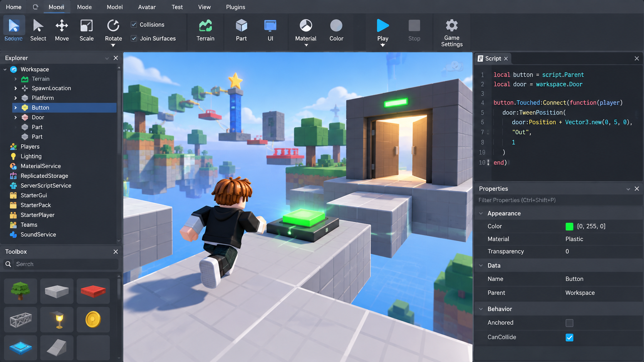The width and height of the screenshot is (644, 362).
Task: Switch to the Avatar tab
Action: (147, 7)
